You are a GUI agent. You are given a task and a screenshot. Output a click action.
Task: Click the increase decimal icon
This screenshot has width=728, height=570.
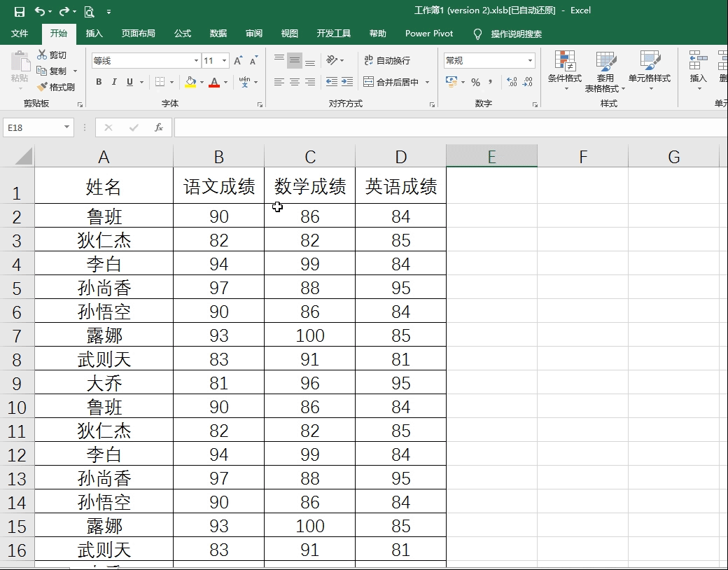click(x=512, y=82)
